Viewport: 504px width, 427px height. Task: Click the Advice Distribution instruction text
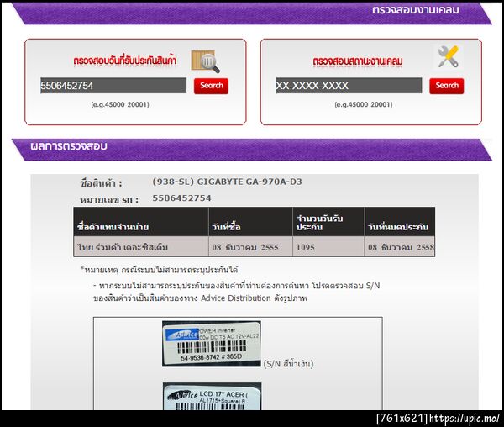[237, 292]
